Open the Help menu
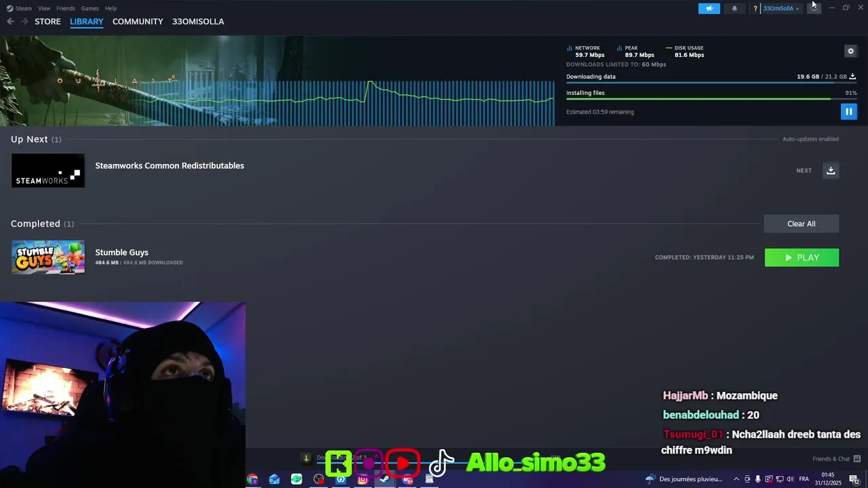 [x=111, y=8]
